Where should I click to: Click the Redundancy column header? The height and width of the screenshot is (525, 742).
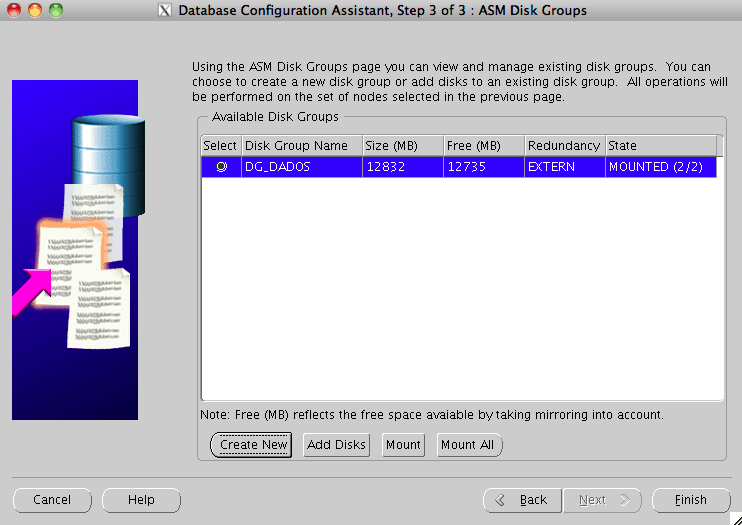pos(565,146)
